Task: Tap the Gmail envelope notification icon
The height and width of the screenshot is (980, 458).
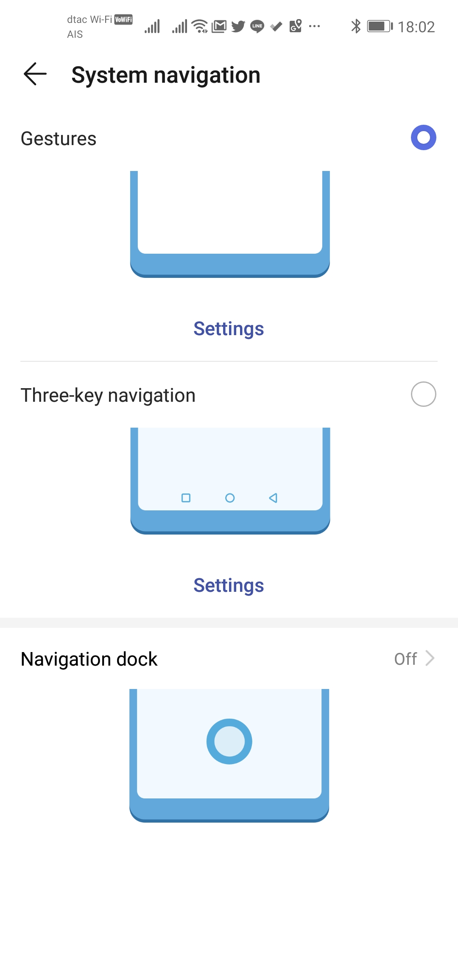Action: pyautogui.click(x=219, y=27)
